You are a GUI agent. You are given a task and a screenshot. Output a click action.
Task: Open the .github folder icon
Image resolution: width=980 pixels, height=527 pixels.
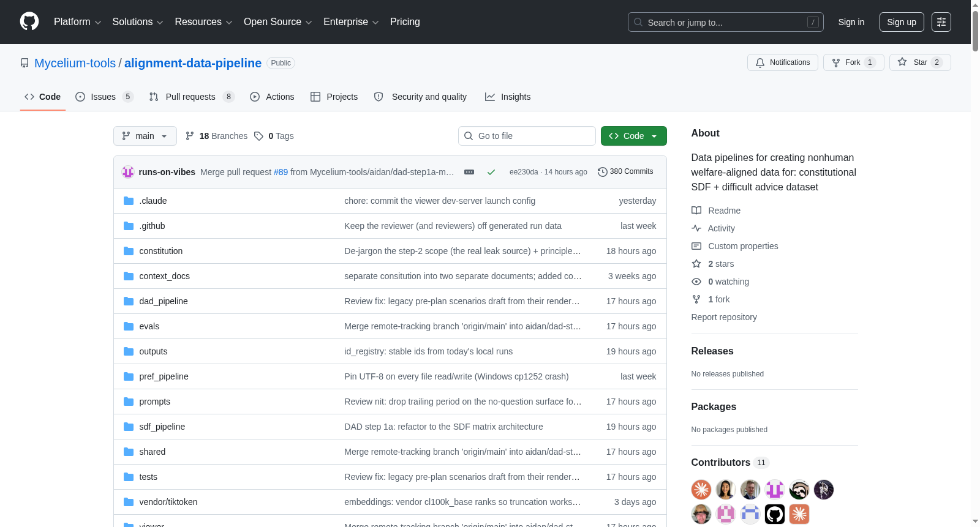(129, 226)
